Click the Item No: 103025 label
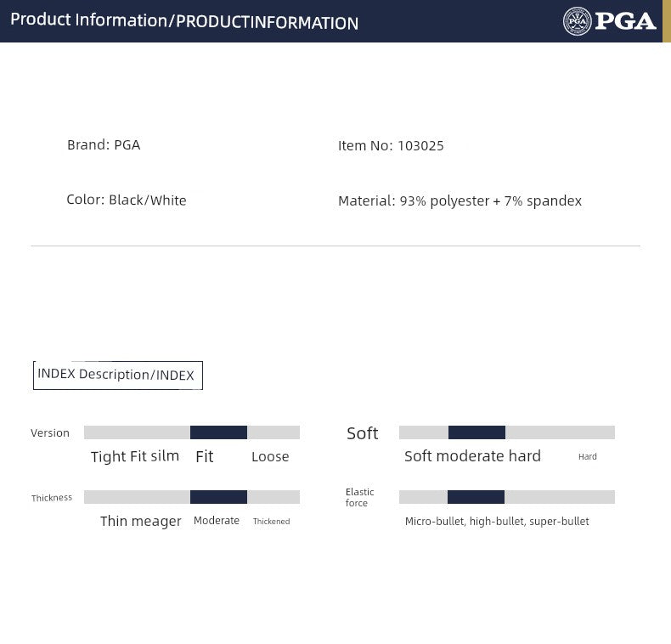The height and width of the screenshot is (644, 671). click(x=391, y=146)
